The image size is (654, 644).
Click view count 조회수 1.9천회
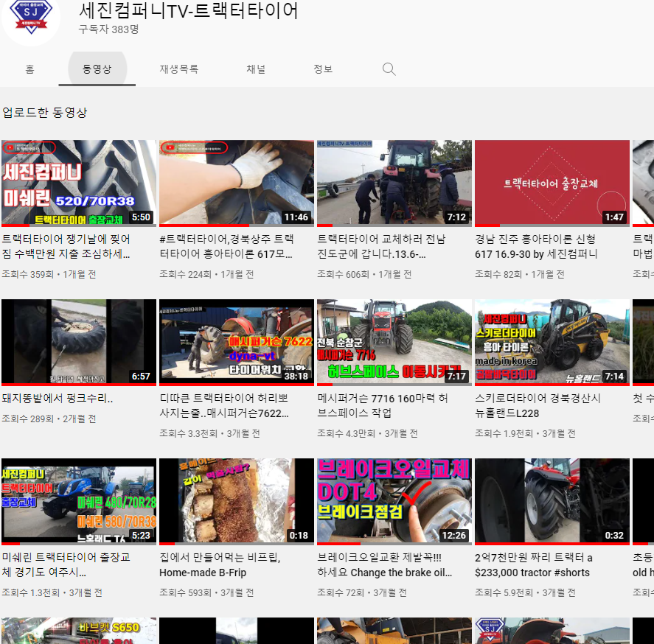pos(504,433)
